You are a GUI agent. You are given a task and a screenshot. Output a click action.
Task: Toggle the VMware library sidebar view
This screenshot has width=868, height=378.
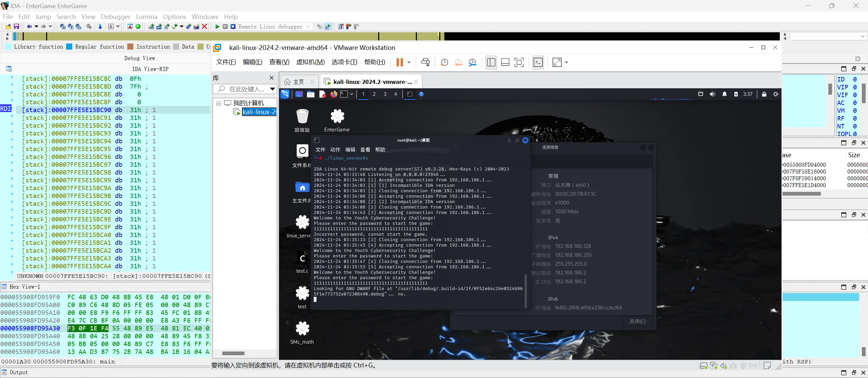click(491, 62)
